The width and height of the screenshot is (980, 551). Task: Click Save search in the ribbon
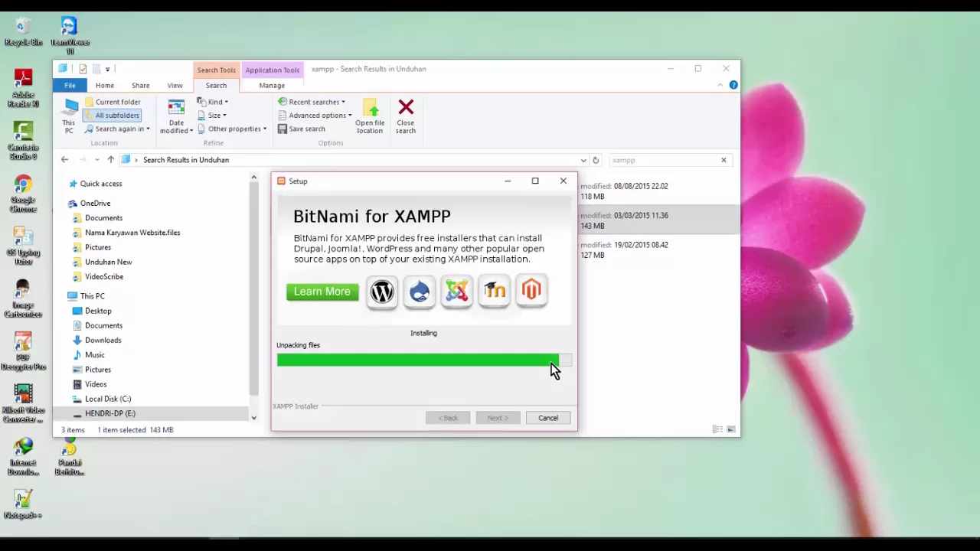point(302,129)
